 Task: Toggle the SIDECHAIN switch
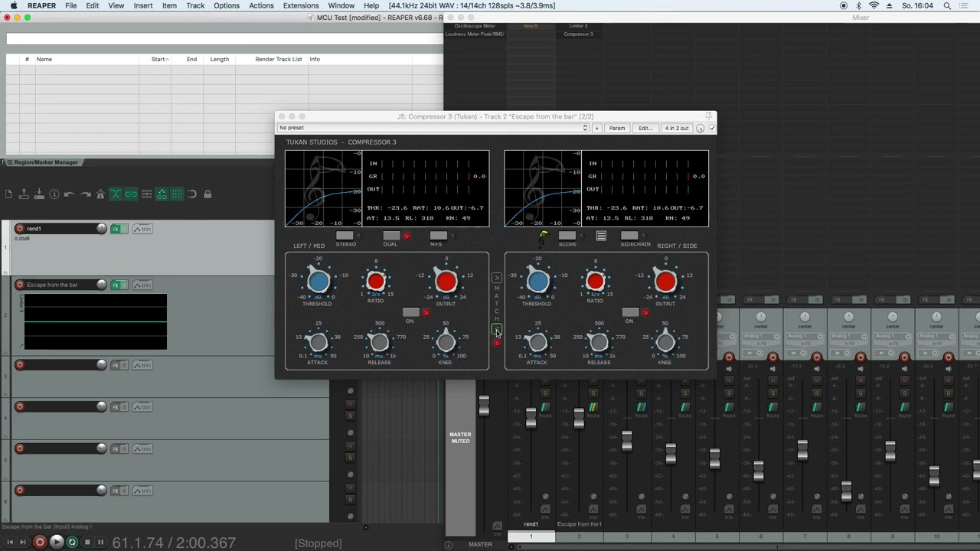[629, 236]
